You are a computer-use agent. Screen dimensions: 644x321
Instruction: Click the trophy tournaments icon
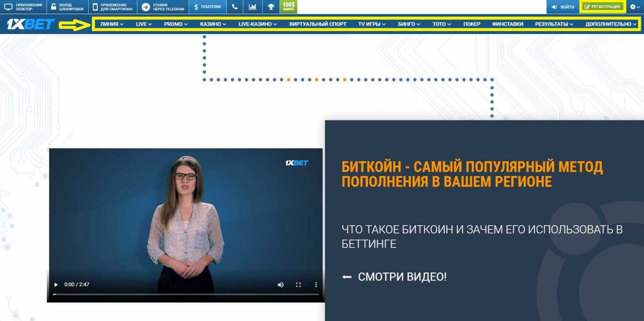(270, 7)
